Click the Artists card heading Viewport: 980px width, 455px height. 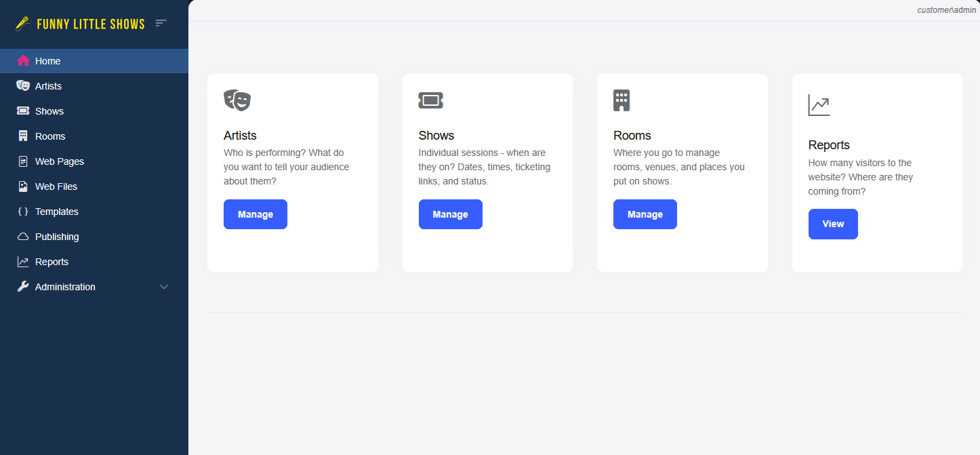pos(240,136)
